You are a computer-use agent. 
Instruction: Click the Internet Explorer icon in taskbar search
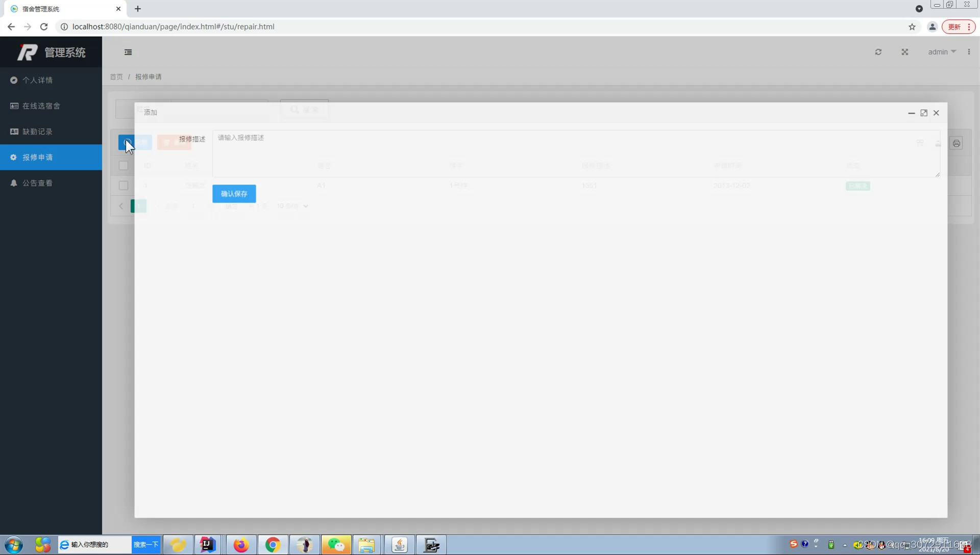[64, 545]
